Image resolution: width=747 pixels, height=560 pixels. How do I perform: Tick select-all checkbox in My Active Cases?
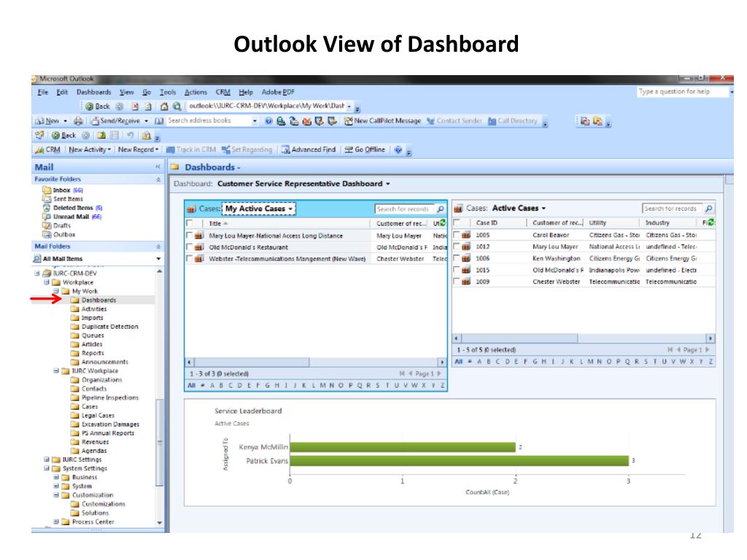tap(189, 223)
